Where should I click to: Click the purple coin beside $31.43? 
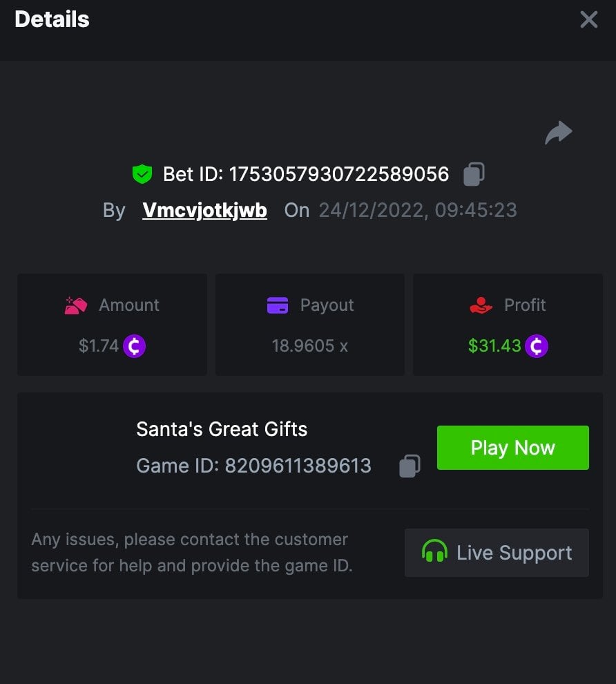pyautogui.click(x=536, y=346)
